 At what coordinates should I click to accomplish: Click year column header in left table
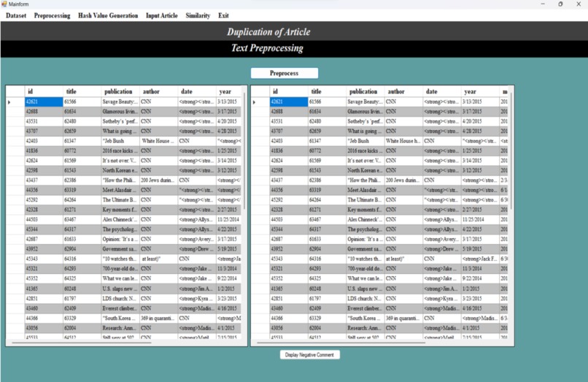(x=228, y=91)
